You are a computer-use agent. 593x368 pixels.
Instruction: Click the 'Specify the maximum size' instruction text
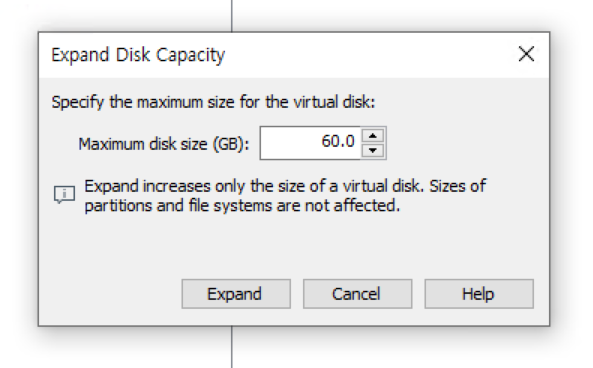(213, 102)
